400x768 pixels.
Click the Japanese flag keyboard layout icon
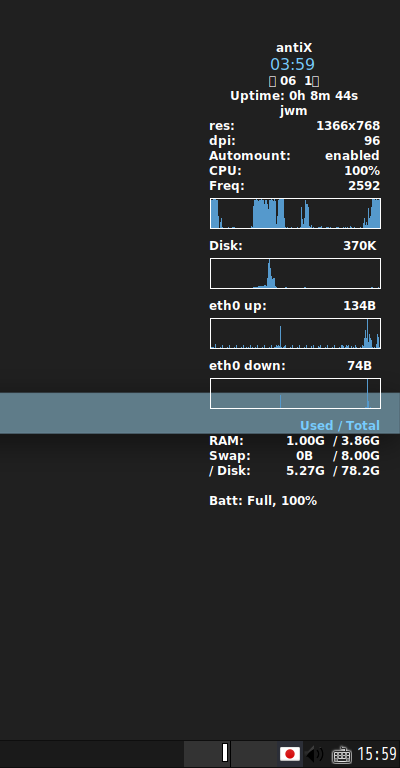click(289, 753)
